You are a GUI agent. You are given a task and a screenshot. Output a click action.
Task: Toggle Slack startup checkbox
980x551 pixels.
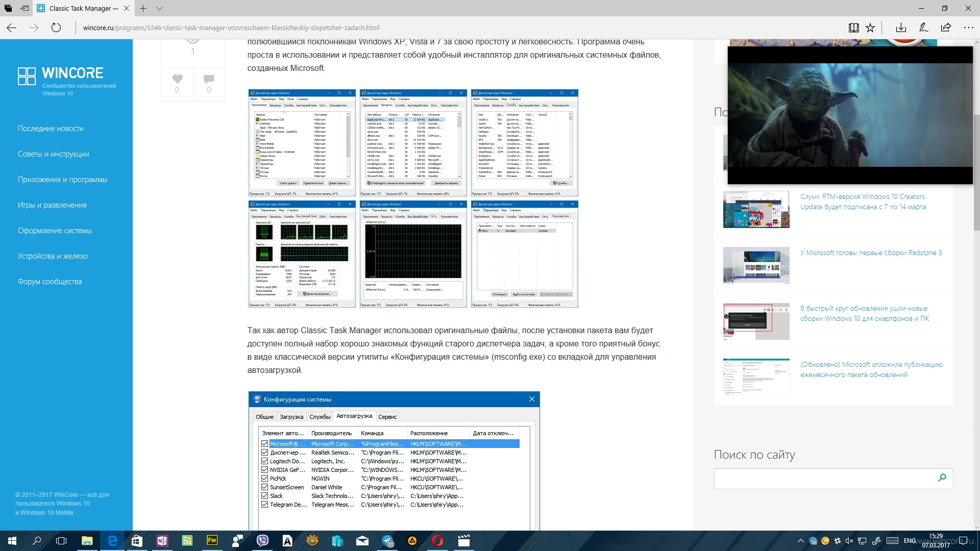click(x=264, y=496)
